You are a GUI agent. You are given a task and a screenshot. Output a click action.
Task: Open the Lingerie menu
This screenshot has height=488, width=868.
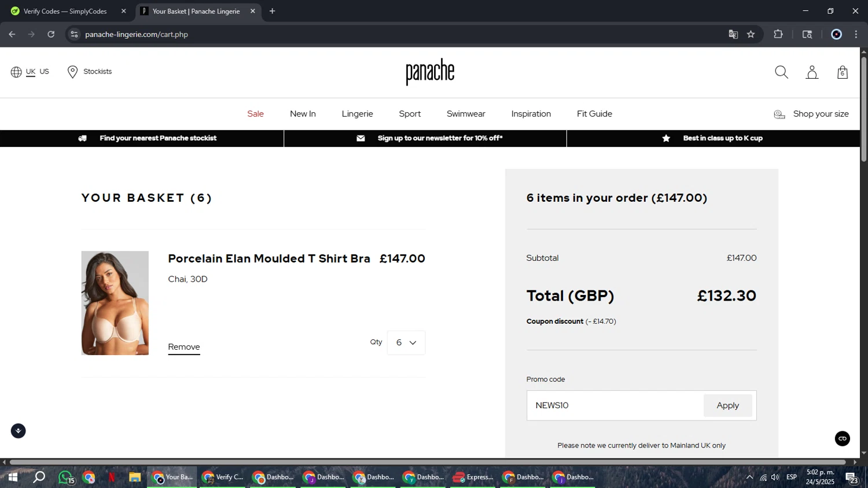pos(357,114)
